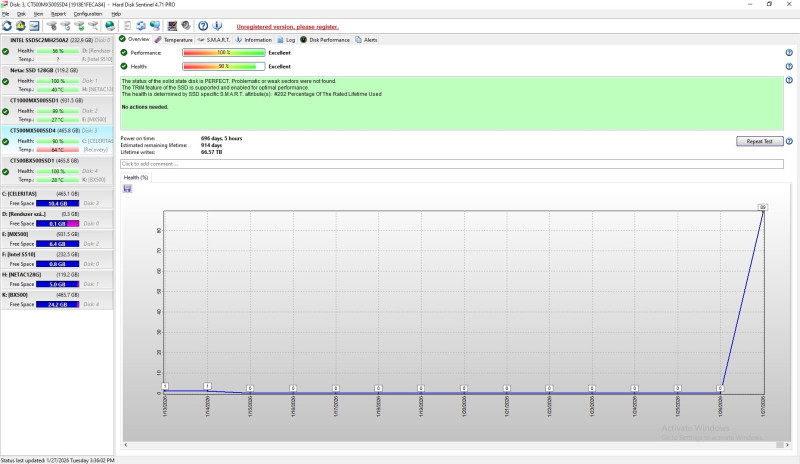The height and width of the screenshot is (464, 800).
Task: Select the E: [MX500] volume
Action: coord(57,239)
